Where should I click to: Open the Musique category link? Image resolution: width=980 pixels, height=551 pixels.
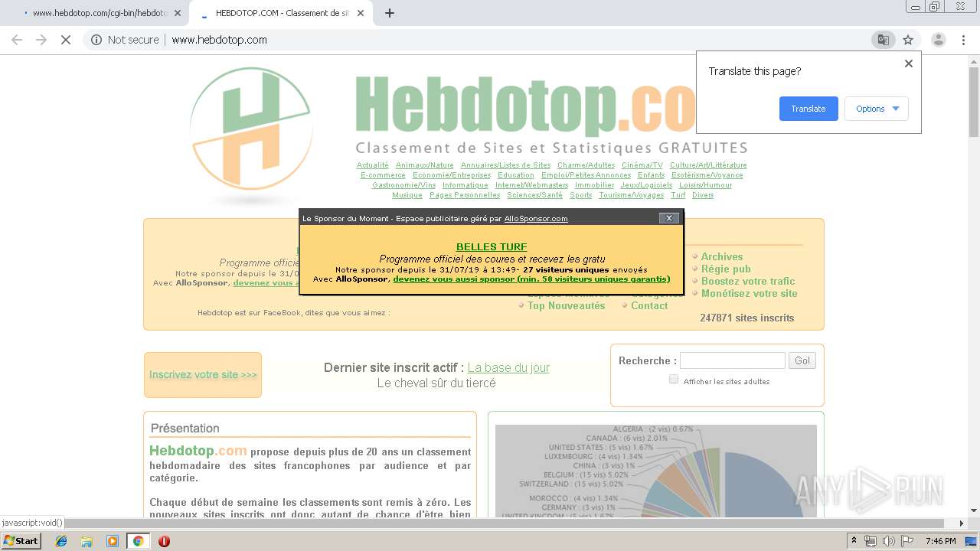tap(407, 195)
